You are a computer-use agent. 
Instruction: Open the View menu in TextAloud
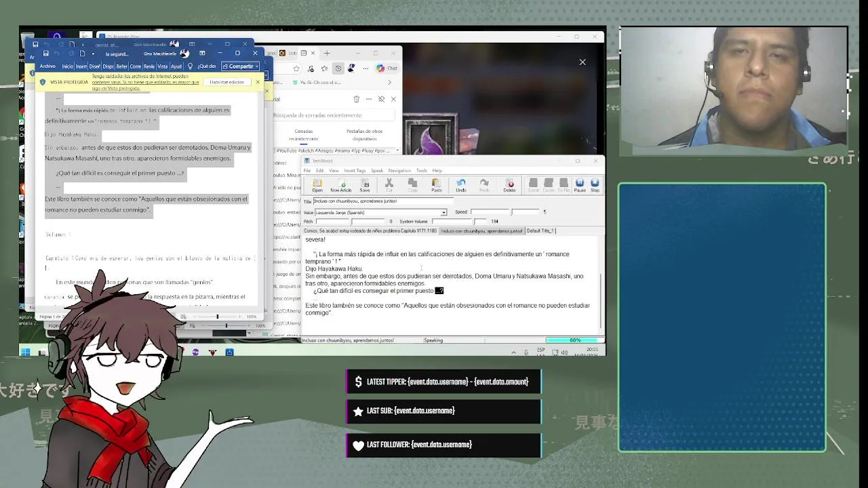point(334,171)
